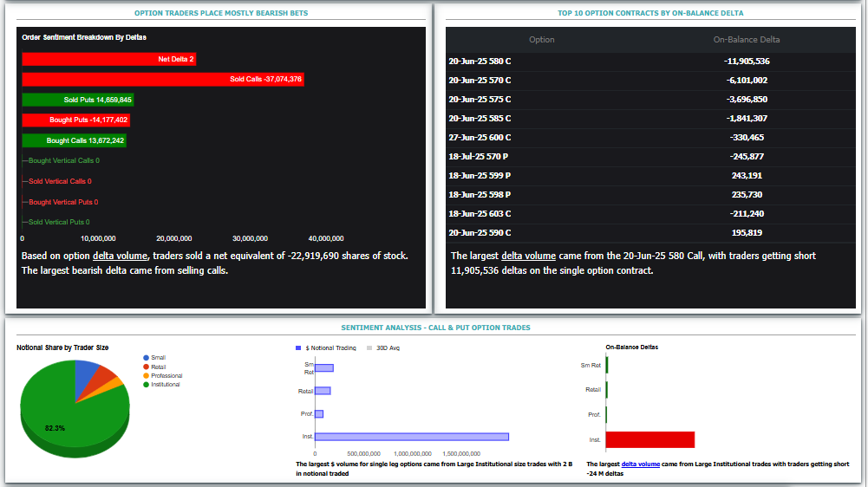868x487 pixels.
Task: Select the 27-Jun-25 600 C row
Action: [650, 137]
